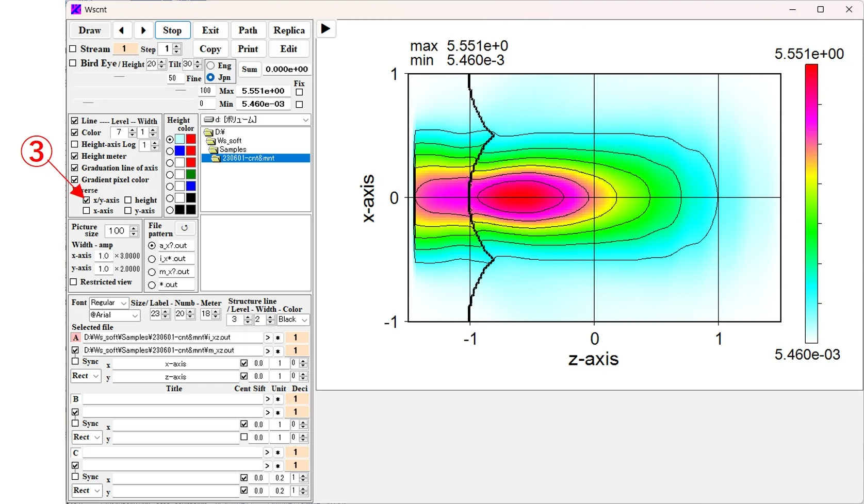Toggle Graduation line of axis checkbox

click(x=75, y=168)
